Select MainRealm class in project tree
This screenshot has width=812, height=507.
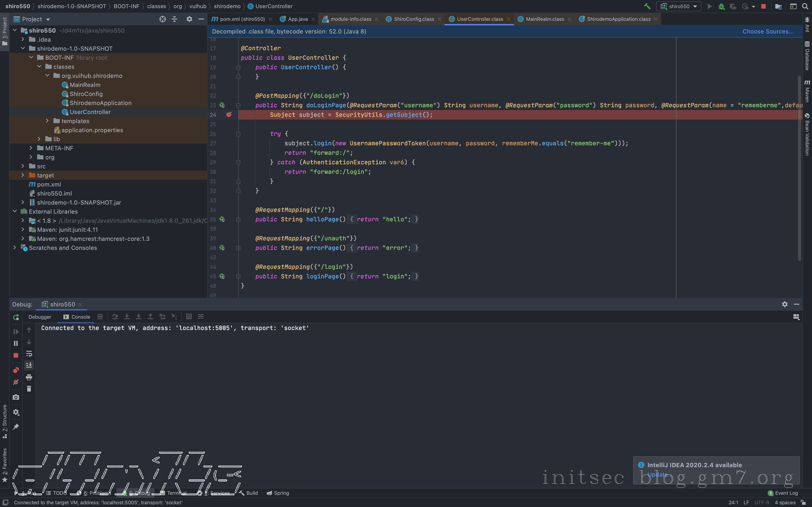[x=85, y=85]
